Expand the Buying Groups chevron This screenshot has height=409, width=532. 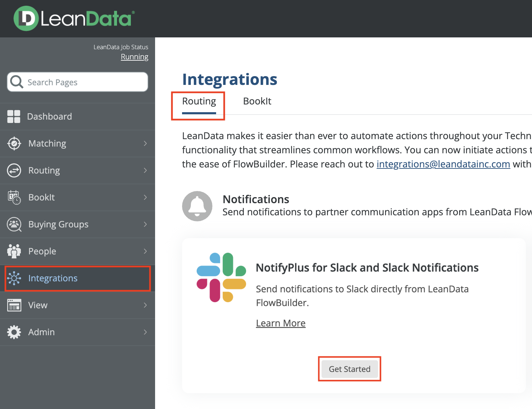pos(145,224)
